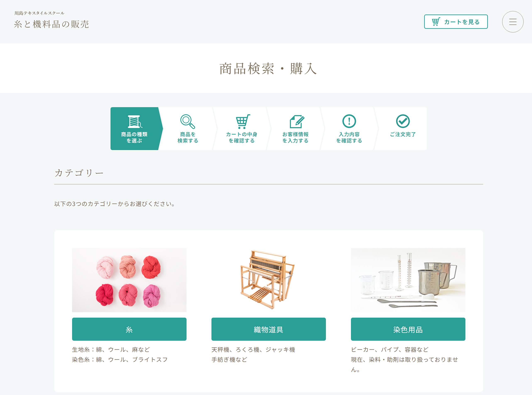Click the 商品を検索する step label
Screen dimensions: 532x395
tap(188, 137)
